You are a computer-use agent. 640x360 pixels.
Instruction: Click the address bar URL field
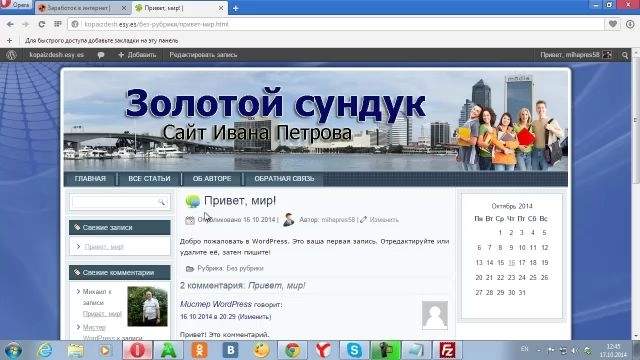click(x=335, y=24)
